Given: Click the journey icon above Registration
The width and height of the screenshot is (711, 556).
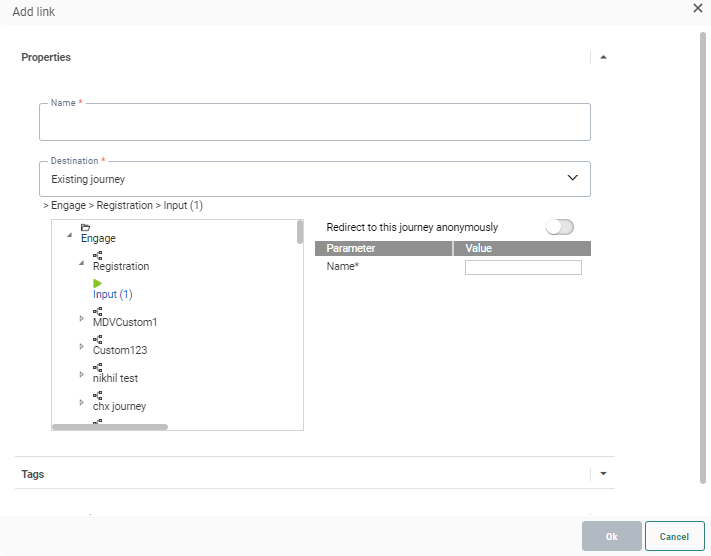Looking at the screenshot, I should (x=97, y=256).
